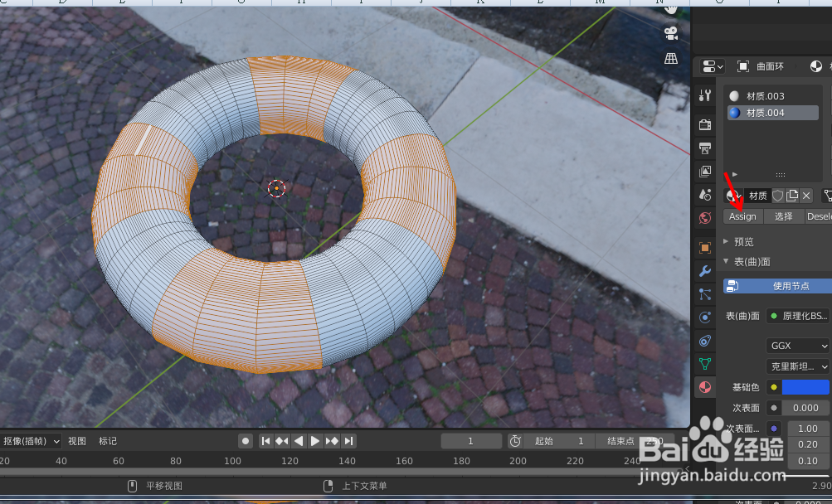This screenshot has width=832, height=504.
Task: Open the Modifier properties wrench icon
Action: click(704, 271)
